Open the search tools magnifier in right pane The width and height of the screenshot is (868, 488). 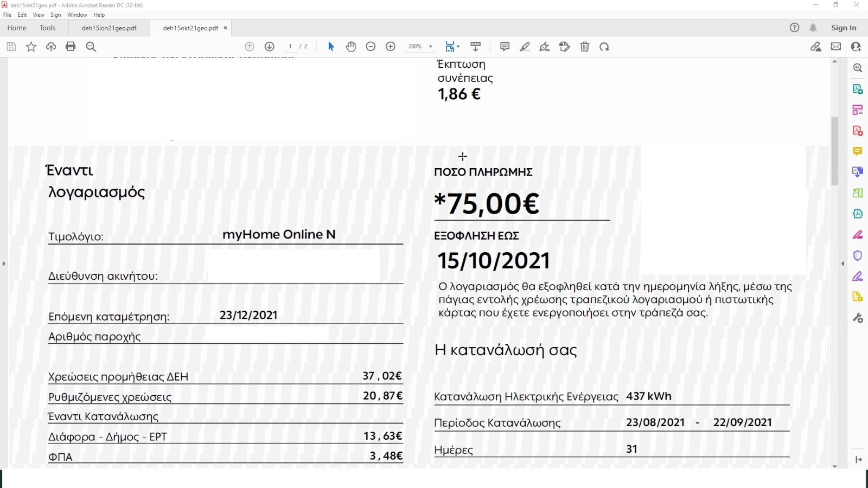click(858, 68)
